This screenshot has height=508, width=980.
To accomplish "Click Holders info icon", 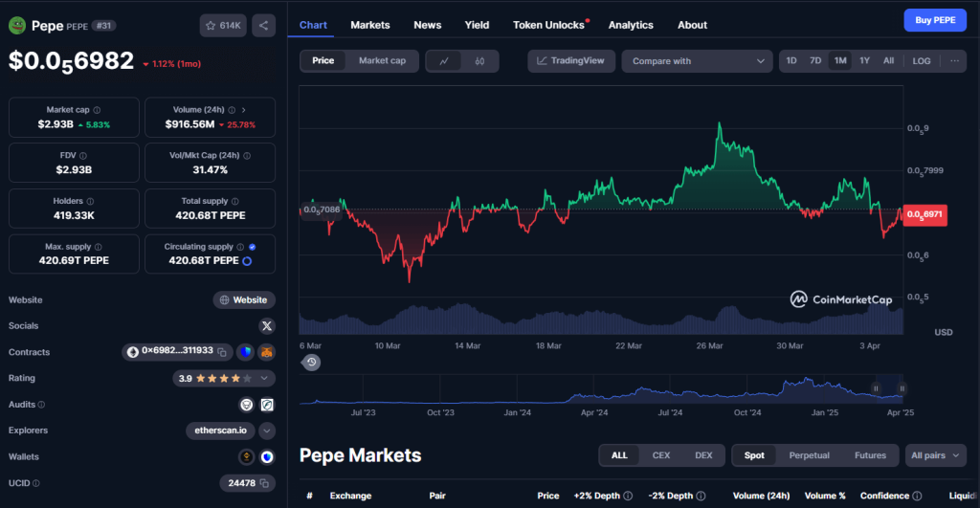I will pyautogui.click(x=90, y=201).
